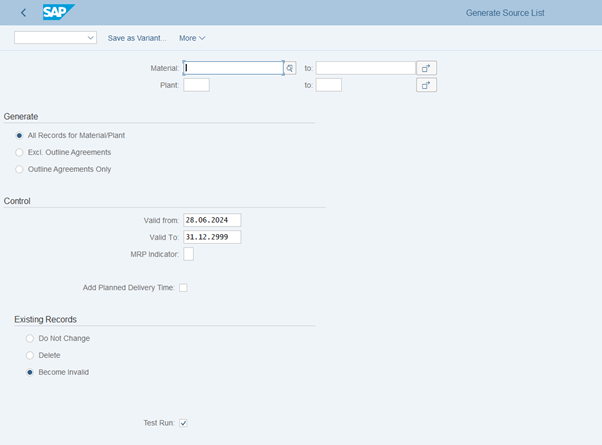Open the More menu
The height and width of the screenshot is (445, 602).
coord(192,38)
